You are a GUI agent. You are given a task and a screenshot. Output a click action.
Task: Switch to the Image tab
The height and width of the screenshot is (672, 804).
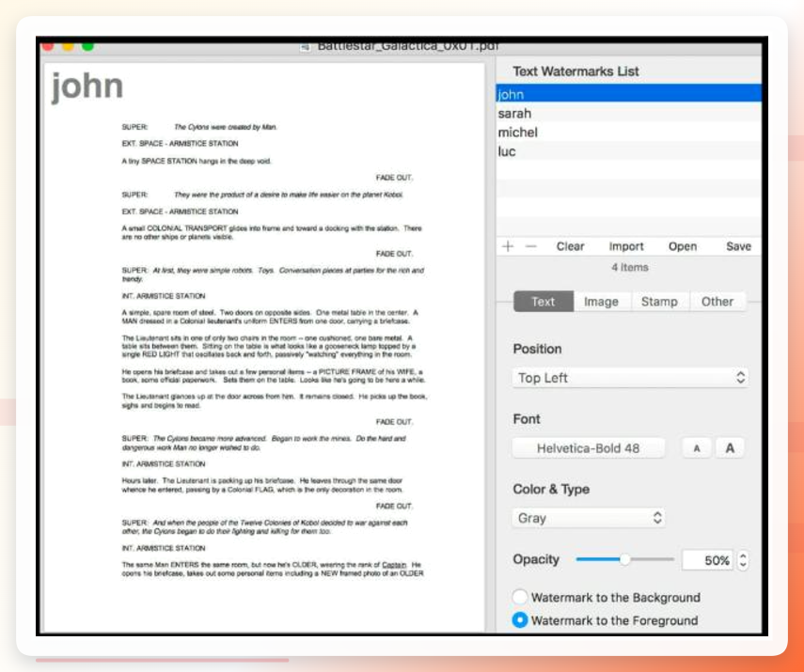tap(601, 302)
